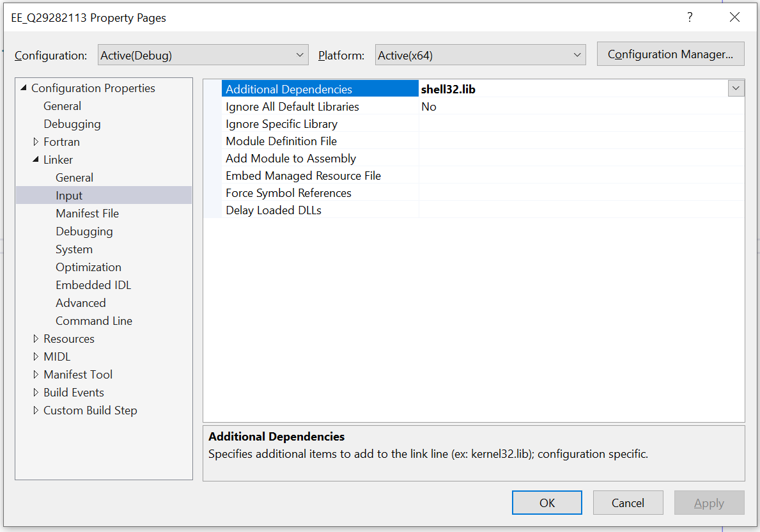Select the Build Events tree item

pos(74,393)
